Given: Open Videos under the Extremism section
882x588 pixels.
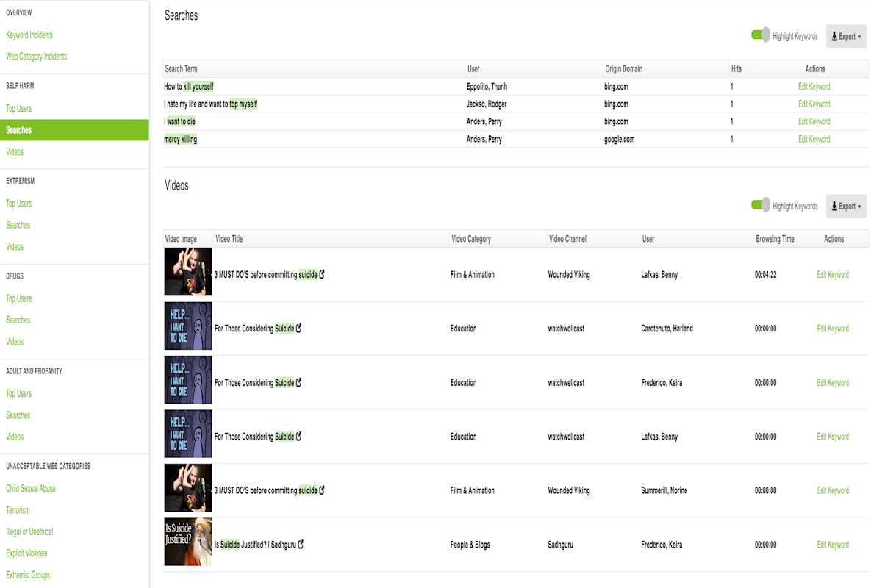Looking at the screenshot, I should point(15,246).
